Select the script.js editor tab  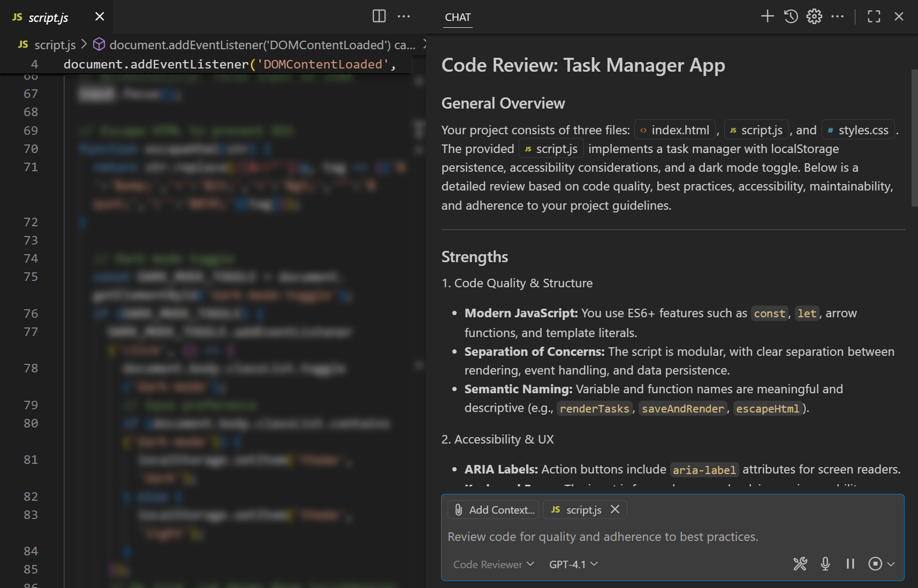(x=47, y=17)
